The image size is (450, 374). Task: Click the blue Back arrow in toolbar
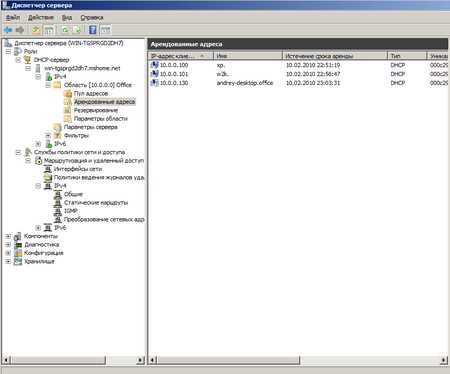click(x=8, y=30)
